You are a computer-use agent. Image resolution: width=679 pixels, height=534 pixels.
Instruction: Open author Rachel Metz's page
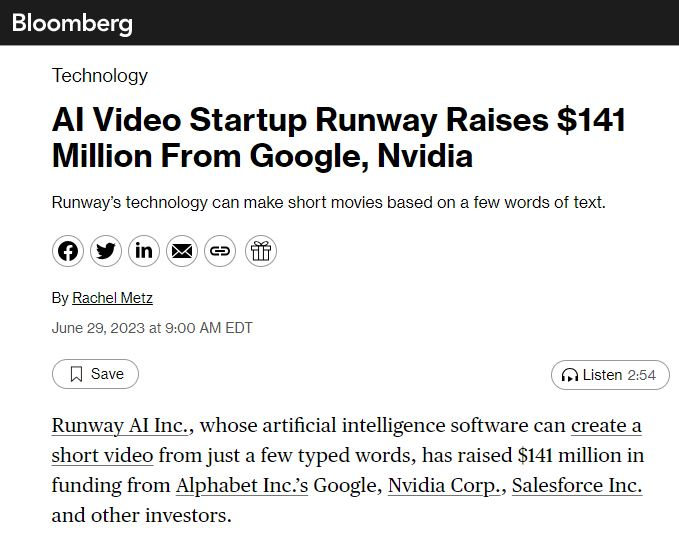112,298
